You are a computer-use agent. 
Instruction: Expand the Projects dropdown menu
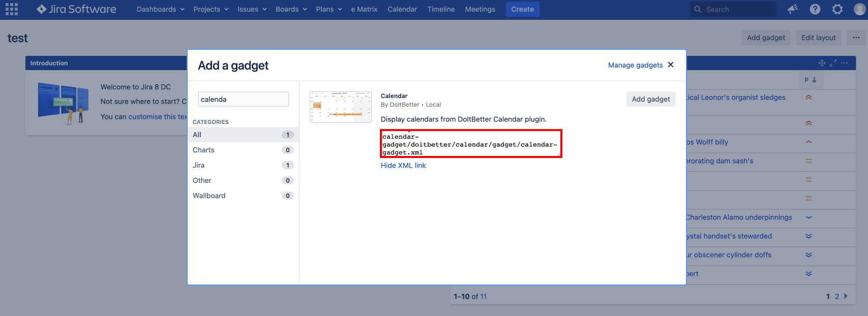point(211,9)
